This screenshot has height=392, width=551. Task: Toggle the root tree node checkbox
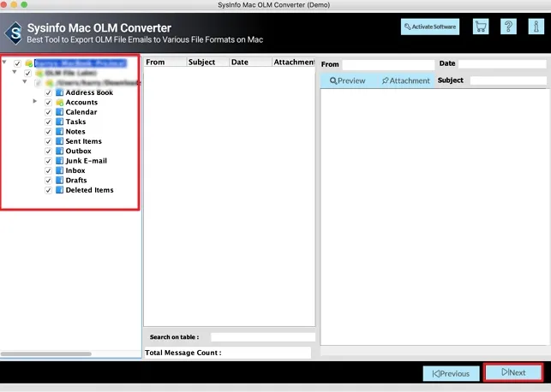tap(17, 63)
